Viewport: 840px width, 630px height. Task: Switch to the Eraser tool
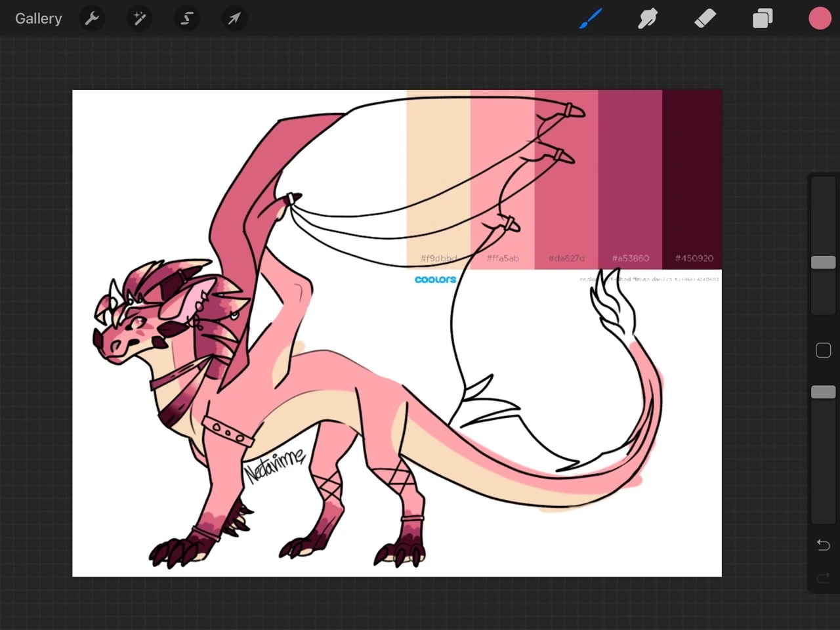tap(705, 18)
